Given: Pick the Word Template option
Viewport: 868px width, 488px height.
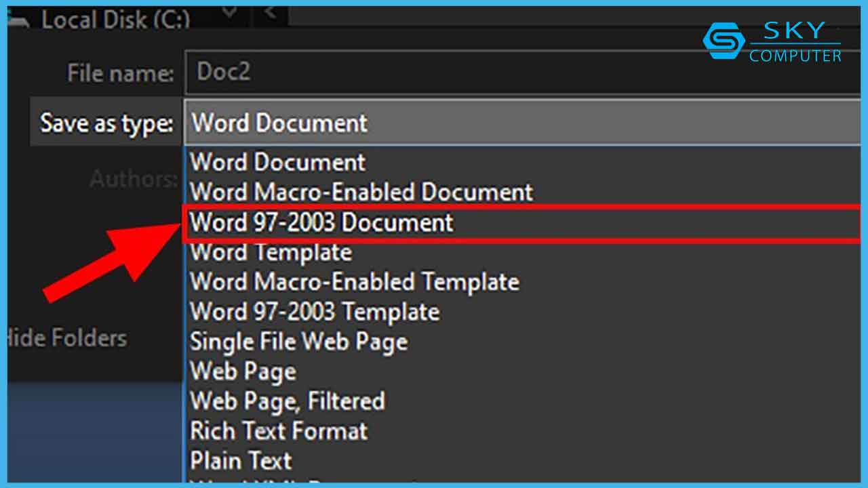Looking at the screenshot, I should coord(522,252).
